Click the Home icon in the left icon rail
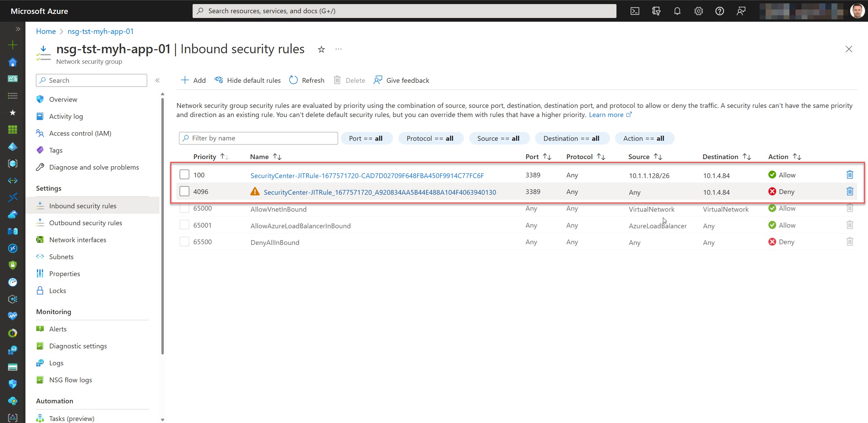 (12, 62)
